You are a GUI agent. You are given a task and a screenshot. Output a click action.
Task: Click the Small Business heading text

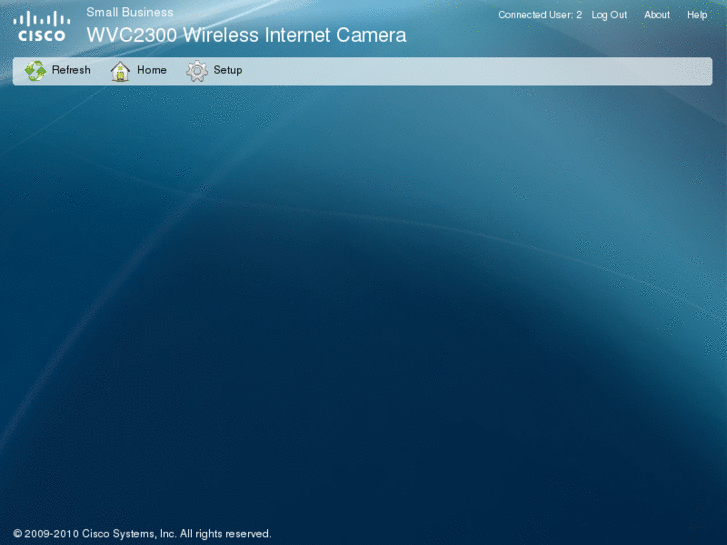[130, 13]
